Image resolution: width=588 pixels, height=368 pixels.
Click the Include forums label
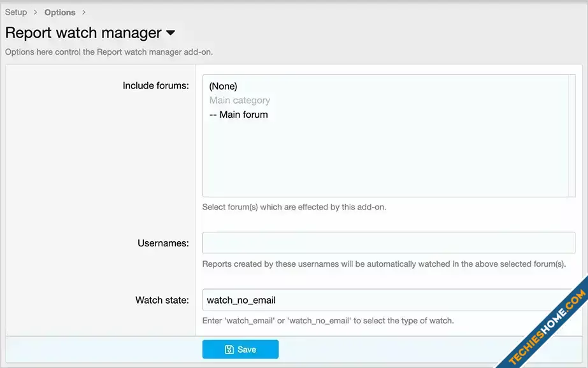point(155,85)
